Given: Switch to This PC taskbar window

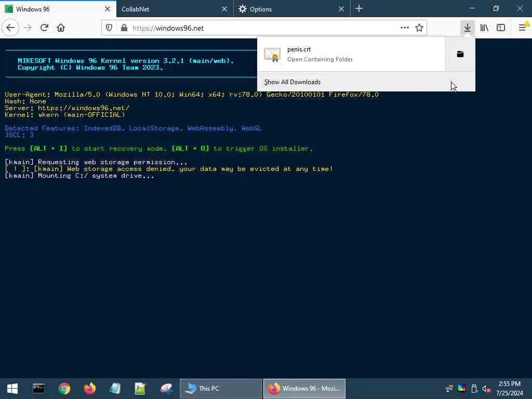Looking at the screenshot, I should point(220,389).
